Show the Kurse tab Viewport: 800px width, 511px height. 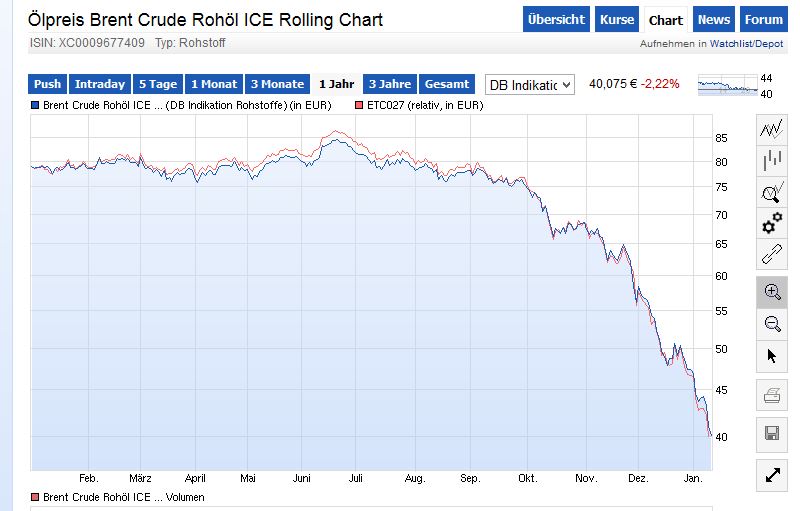[617, 19]
